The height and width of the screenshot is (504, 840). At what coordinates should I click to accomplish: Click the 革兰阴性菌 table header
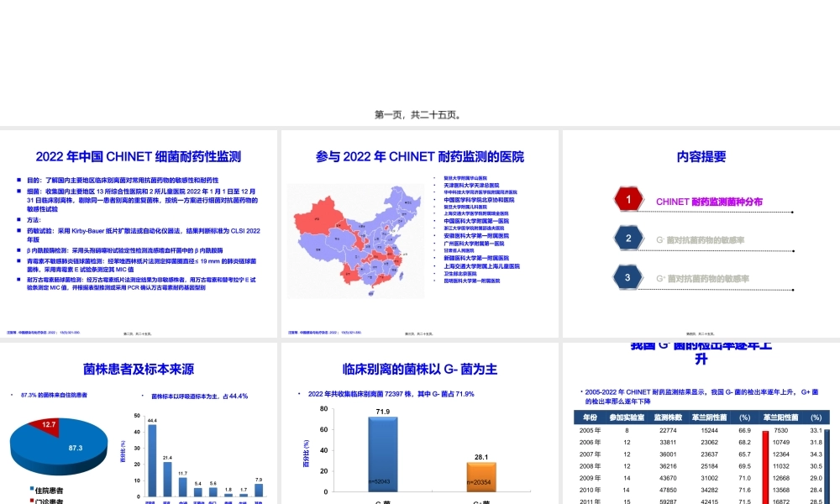coord(709,417)
